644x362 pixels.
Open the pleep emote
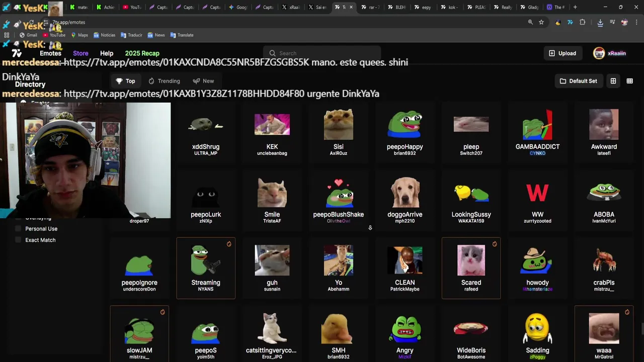(x=471, y=132)
